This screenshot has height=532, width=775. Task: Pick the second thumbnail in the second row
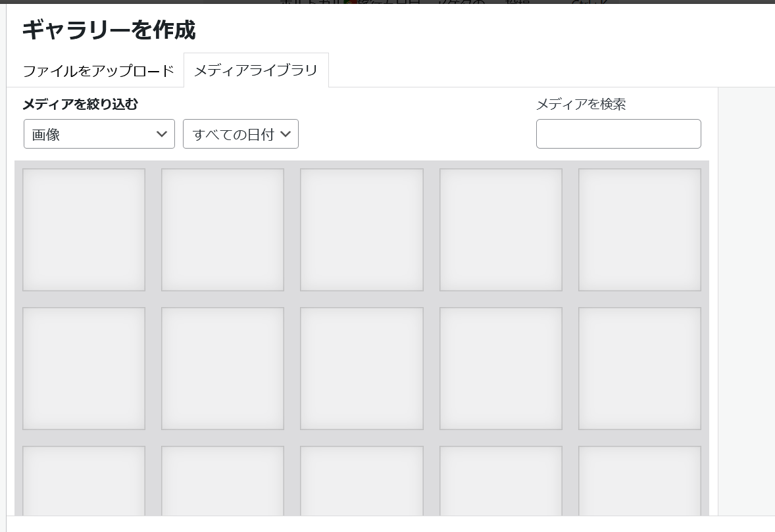[222, 368]
